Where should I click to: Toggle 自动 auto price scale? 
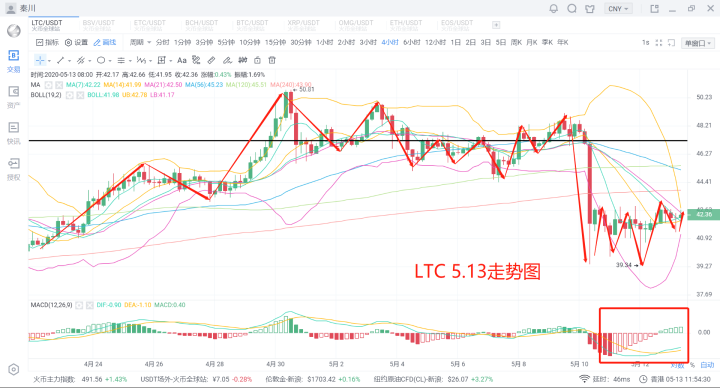707,365
